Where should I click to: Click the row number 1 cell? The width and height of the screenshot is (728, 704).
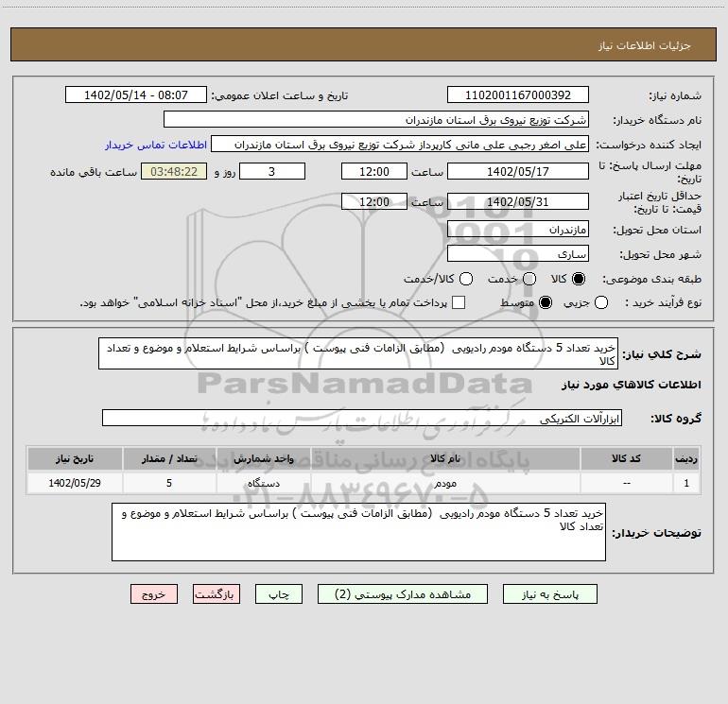[686, 483]
